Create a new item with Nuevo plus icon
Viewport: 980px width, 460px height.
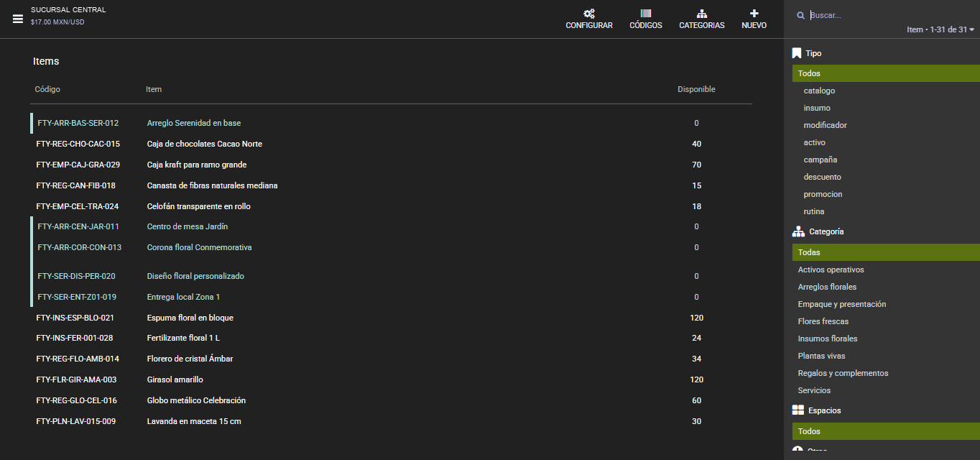[754, 14]
